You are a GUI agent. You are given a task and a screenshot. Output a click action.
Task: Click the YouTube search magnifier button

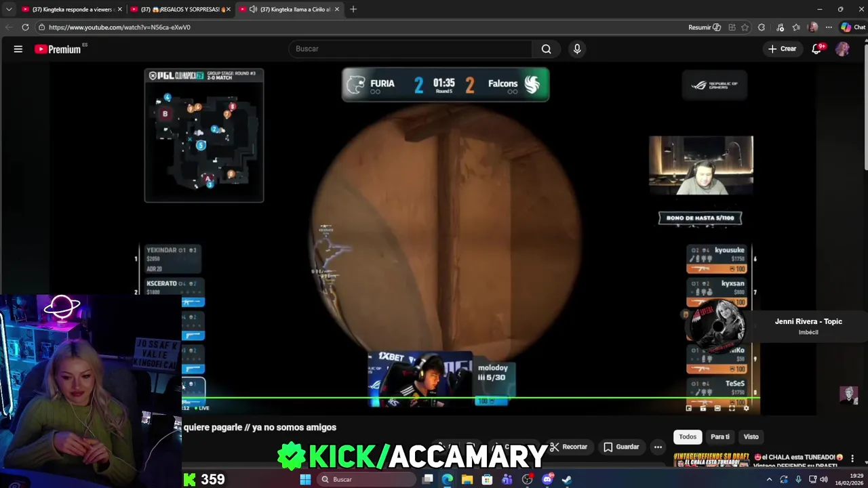point(546,49)
